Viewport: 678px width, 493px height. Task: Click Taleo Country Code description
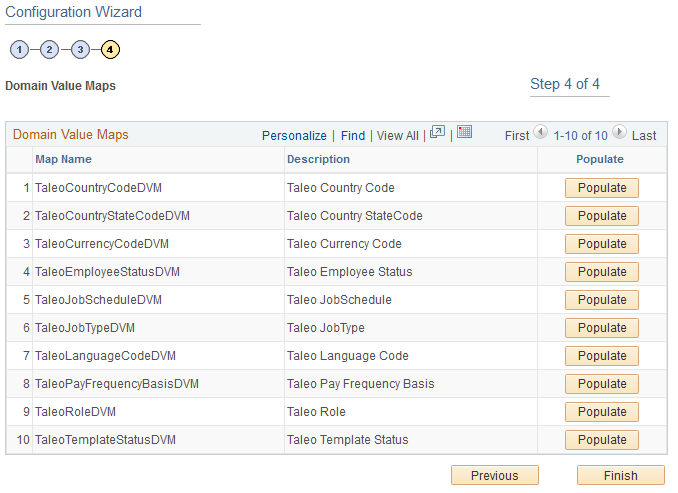(x=341, y=188)
